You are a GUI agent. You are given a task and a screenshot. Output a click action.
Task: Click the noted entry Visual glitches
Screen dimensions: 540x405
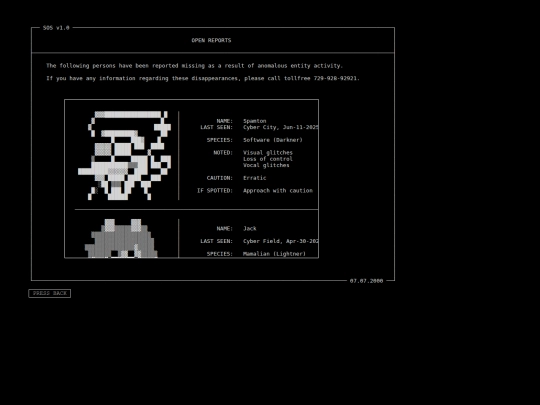[x=268, y=153]
